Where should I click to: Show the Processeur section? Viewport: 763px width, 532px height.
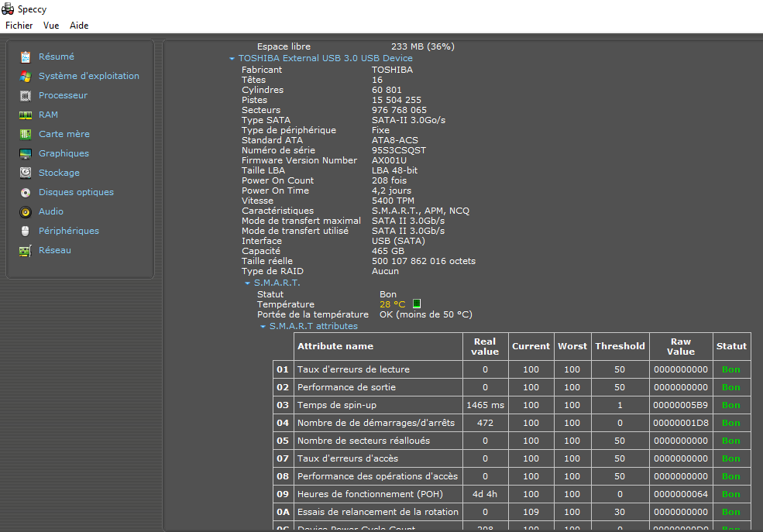[x=63, y=95]
